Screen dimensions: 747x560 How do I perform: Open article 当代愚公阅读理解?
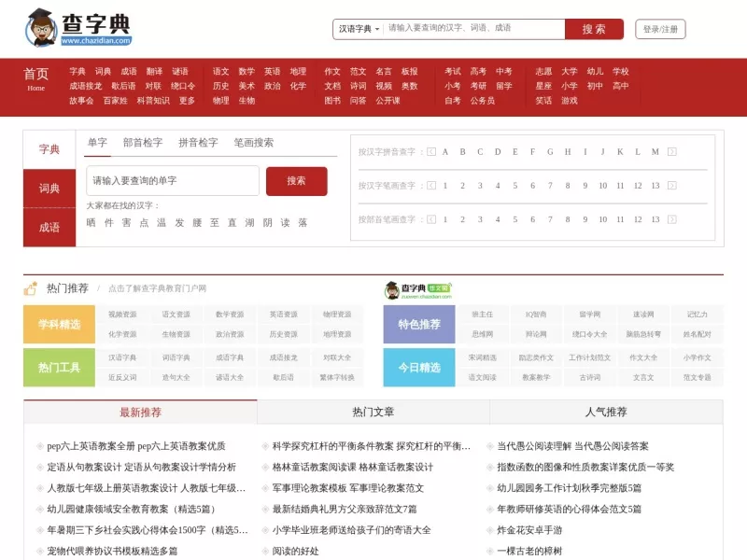click(572, 446)
